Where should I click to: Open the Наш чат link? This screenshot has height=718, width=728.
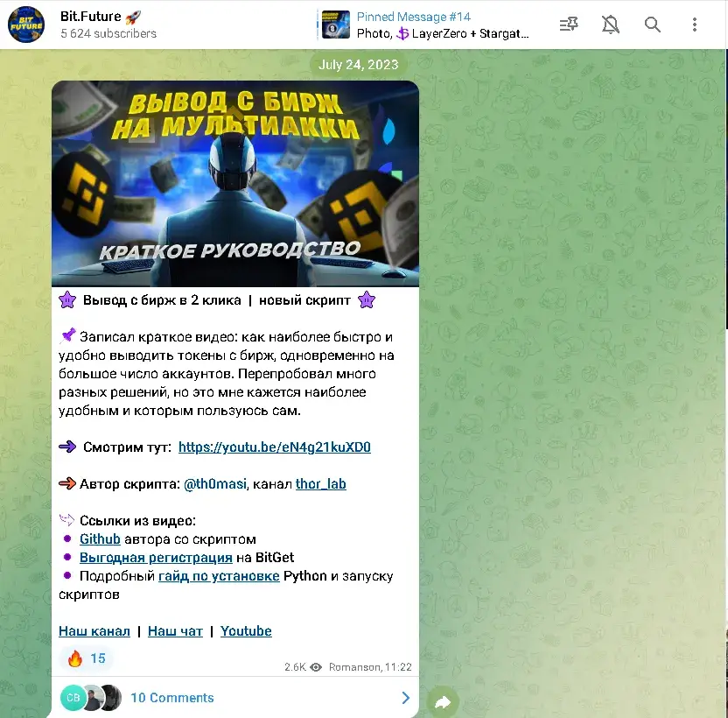(x=176, y=631)
